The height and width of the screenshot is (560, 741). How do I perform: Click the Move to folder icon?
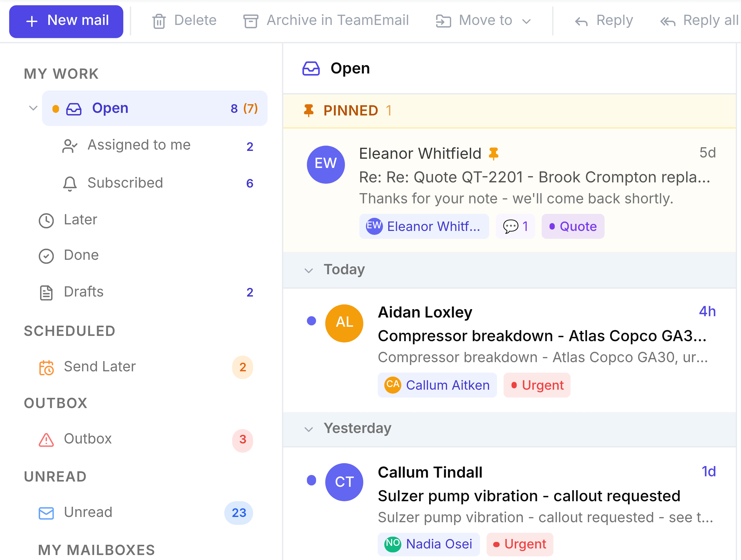point(443,21)
